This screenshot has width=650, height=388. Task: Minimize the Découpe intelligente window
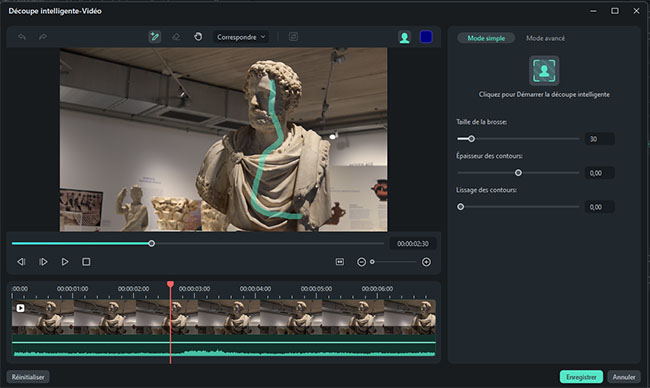(x=593, y=11)
